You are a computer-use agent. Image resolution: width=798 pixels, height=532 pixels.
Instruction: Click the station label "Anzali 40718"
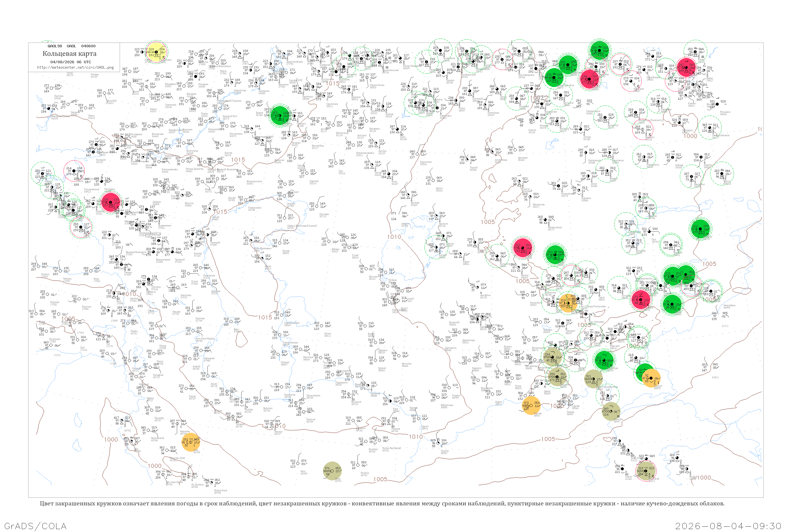(214, 385)
